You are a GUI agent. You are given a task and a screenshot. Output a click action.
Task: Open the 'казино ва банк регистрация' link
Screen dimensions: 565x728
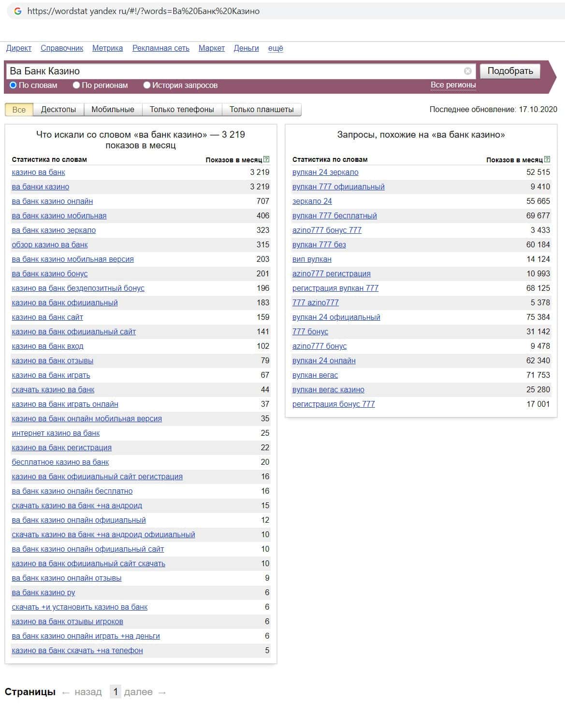[61, 448]
